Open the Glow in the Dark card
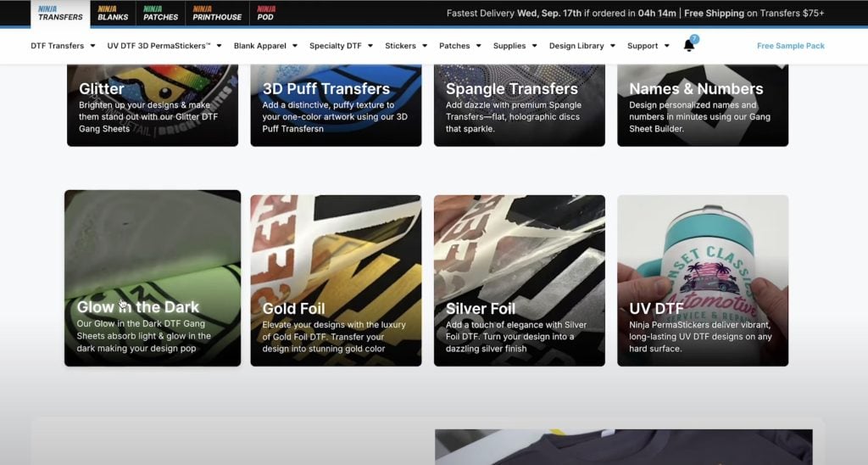 (153, 278)
